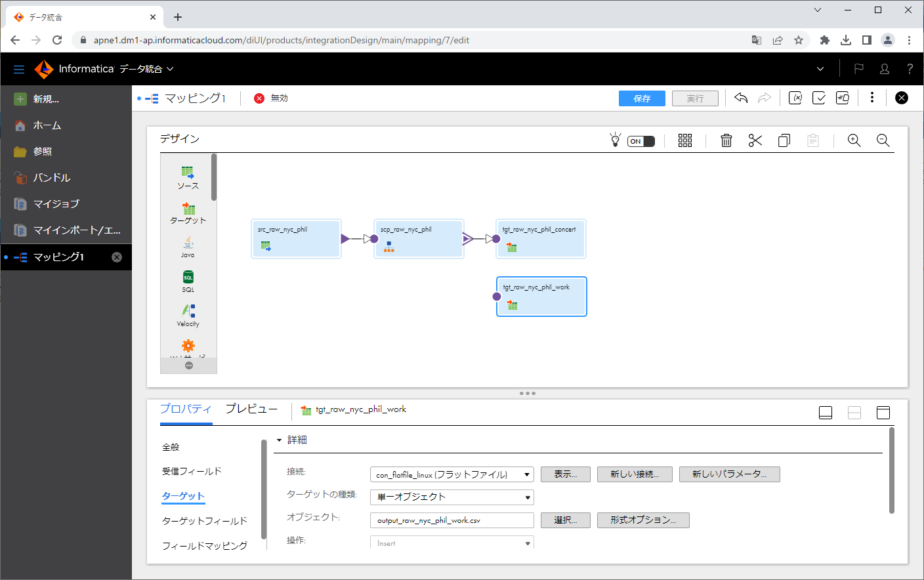This screenshot has width=924, height=580.
Task: Select the Java transformation icon
Action: [188, 246]
